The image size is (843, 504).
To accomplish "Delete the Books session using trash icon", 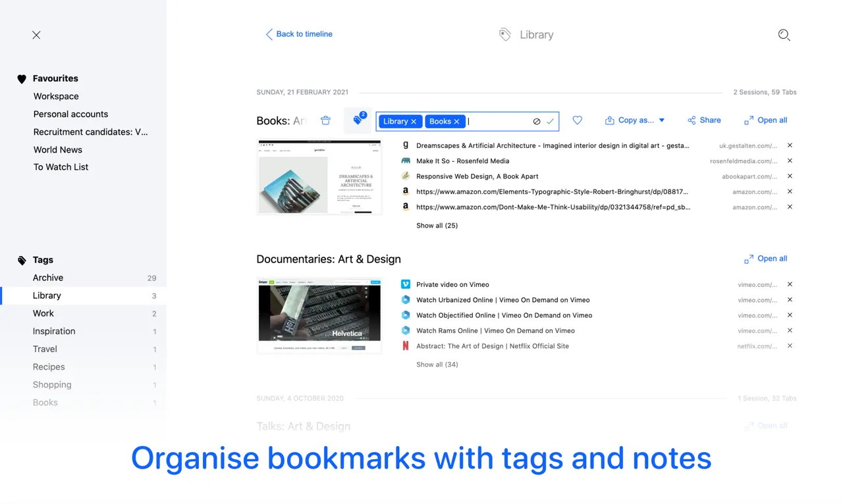I will [325, 120].
